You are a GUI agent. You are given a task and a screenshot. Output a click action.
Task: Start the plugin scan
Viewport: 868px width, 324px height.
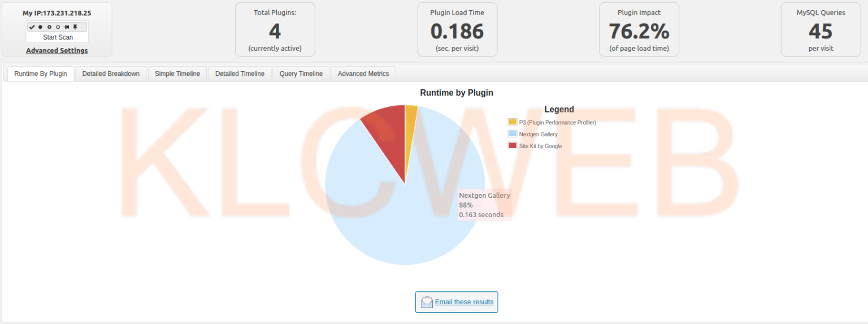pos(58,37)
